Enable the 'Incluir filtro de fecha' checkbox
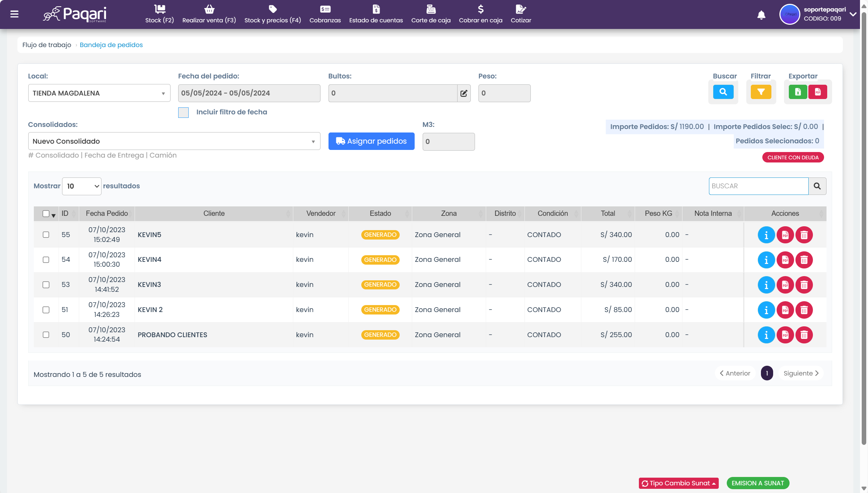868x493 pixels. pos(183,112)
